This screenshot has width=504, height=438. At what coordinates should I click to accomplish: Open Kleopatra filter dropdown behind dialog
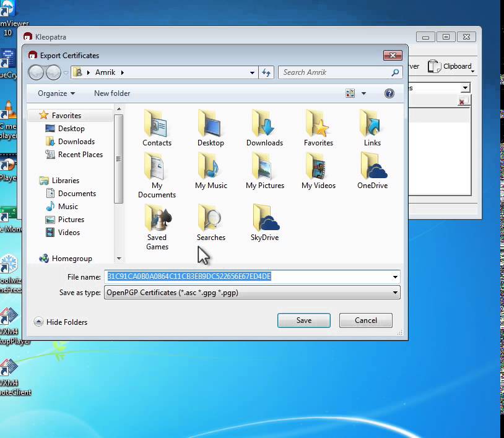tap(465, 88)
